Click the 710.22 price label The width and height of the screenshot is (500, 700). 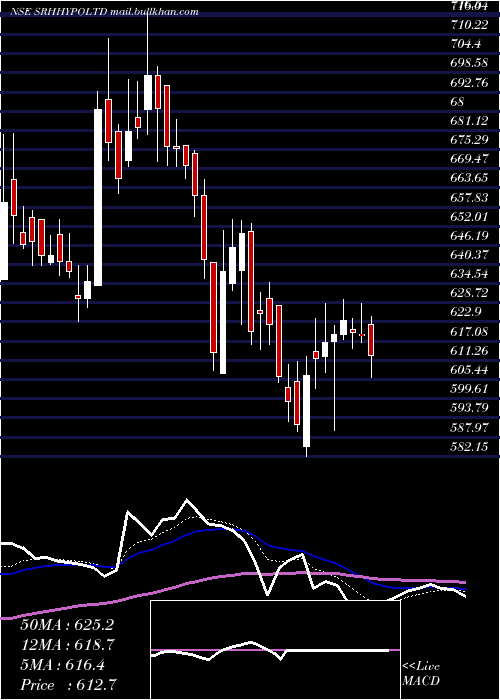[x=470, y=25]
